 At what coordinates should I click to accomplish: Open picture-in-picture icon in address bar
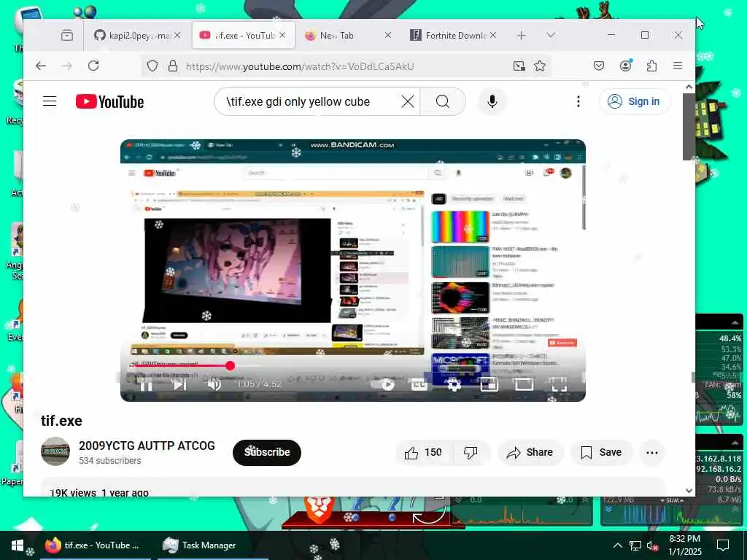tap(519, 66)
